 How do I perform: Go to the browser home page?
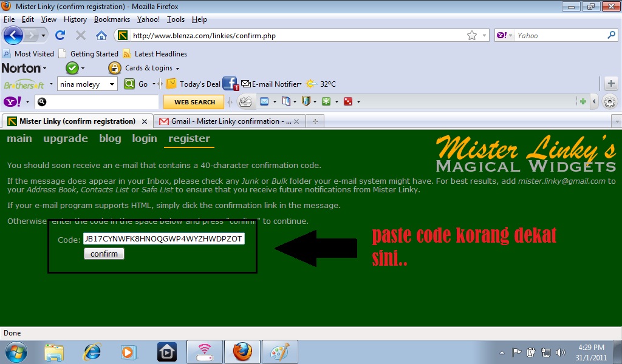tap(101, 35)
